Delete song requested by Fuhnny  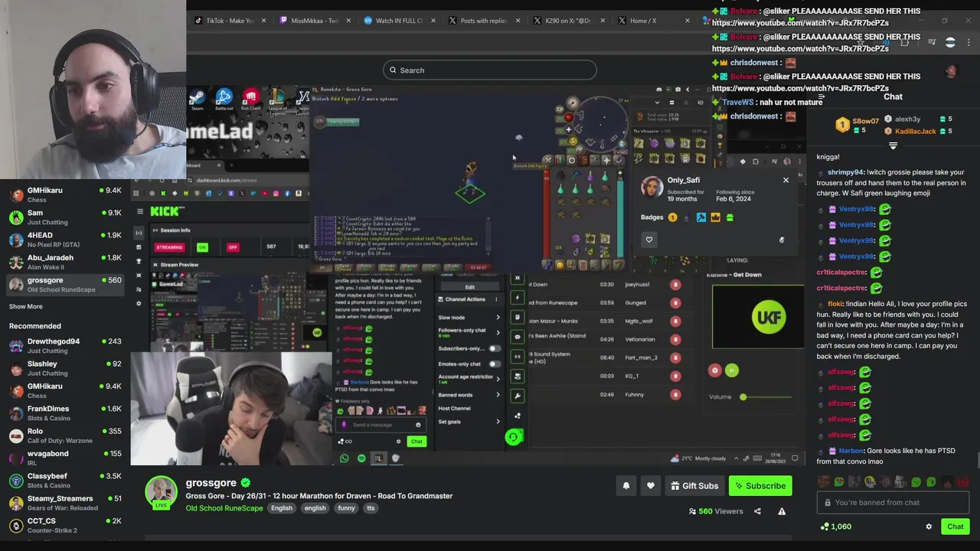(675, 395)
